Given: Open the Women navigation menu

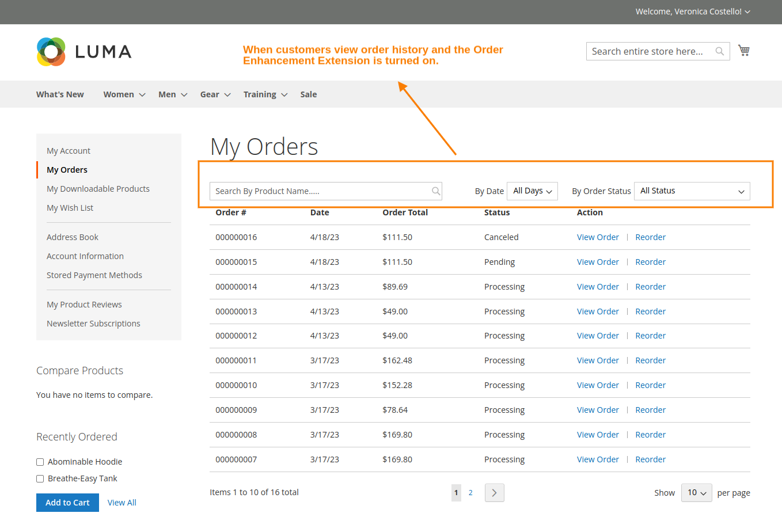Looking at the screenshot, I should click(119, 94).
